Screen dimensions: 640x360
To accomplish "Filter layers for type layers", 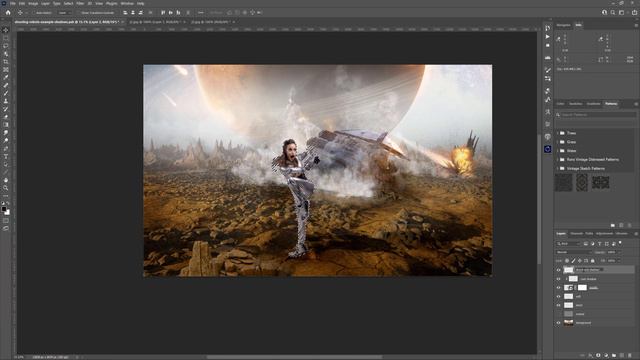I will click(x=600, y=244).
